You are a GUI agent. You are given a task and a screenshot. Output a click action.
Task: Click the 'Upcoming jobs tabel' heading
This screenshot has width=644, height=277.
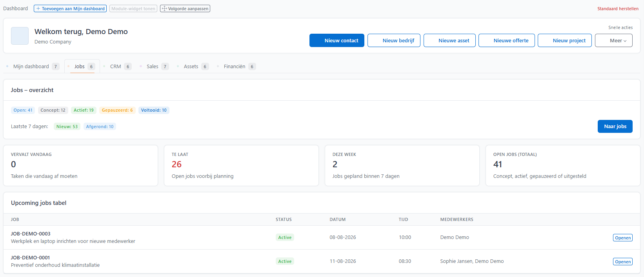tap(38, 203)
